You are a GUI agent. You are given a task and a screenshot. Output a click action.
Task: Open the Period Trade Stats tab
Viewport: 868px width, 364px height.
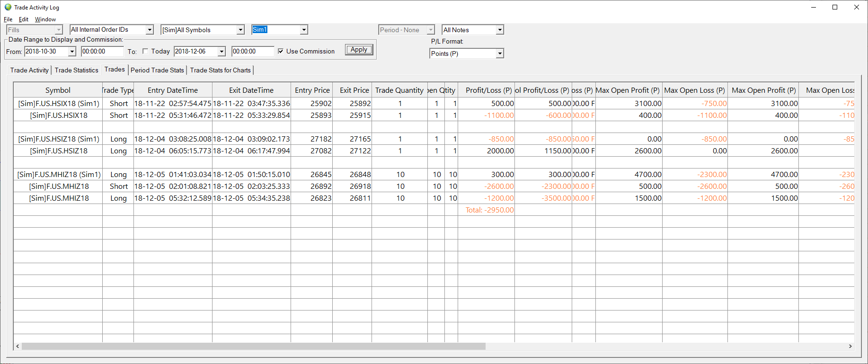[157, 70]
